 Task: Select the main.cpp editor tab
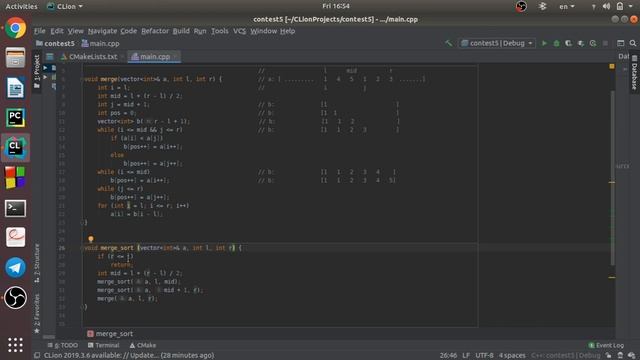click(154, 57)
